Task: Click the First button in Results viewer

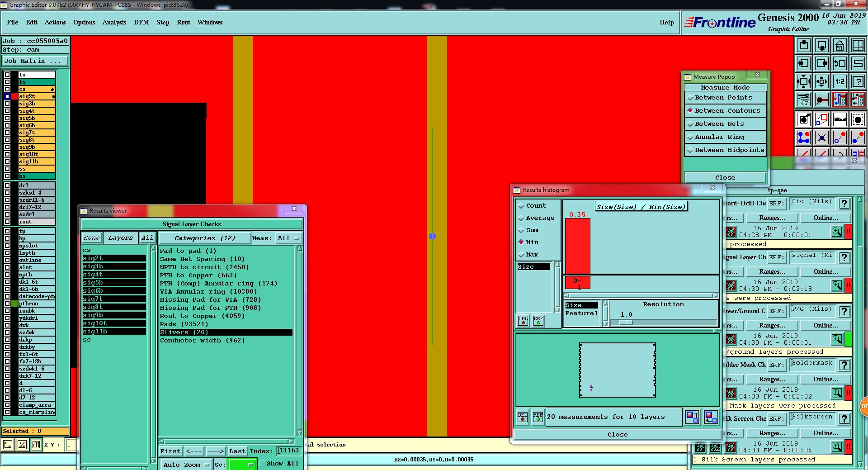Action: (x=170, y=451)
